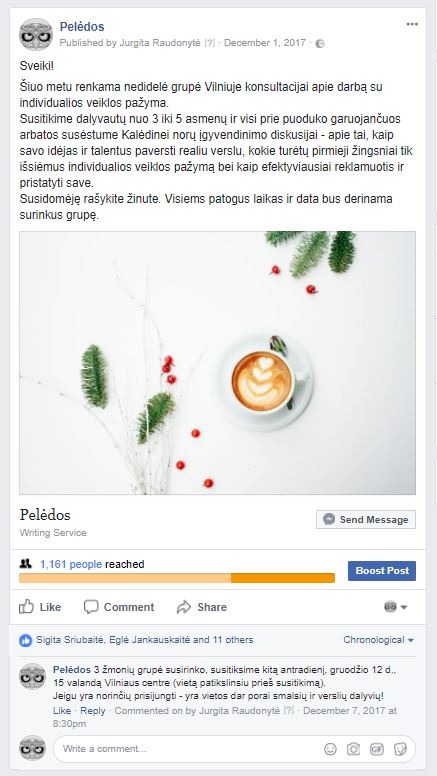Image resolution: width=437 pixels, height=776 pixels.
Task: Like the post with the thumbs-up button
Action: [40, 607]
